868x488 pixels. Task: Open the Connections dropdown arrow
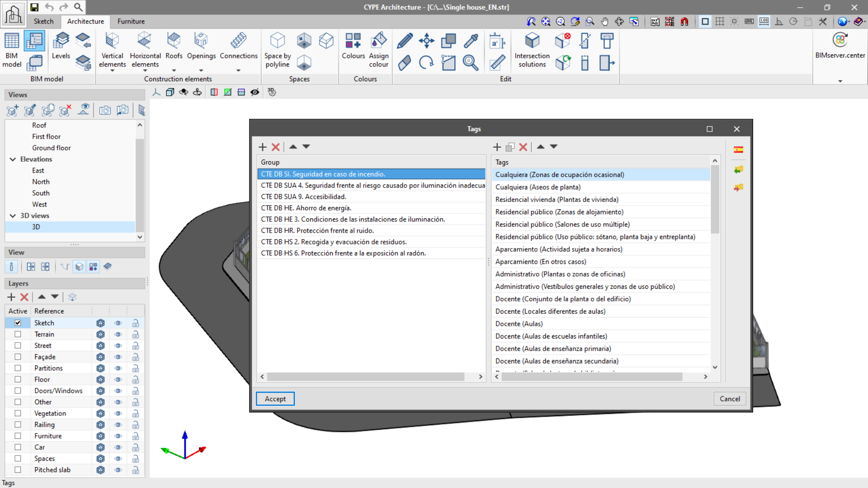[238, 70]
